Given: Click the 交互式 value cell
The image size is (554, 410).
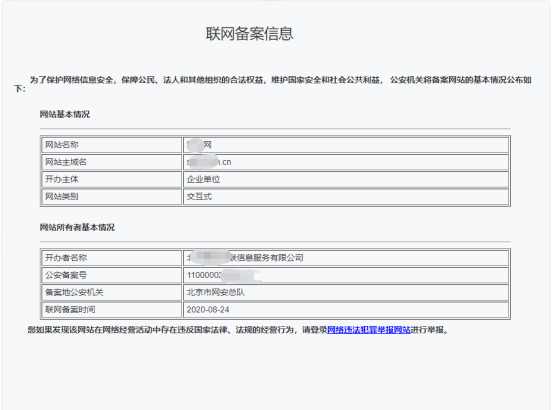Looking at the screenshot, I should 346,197.
